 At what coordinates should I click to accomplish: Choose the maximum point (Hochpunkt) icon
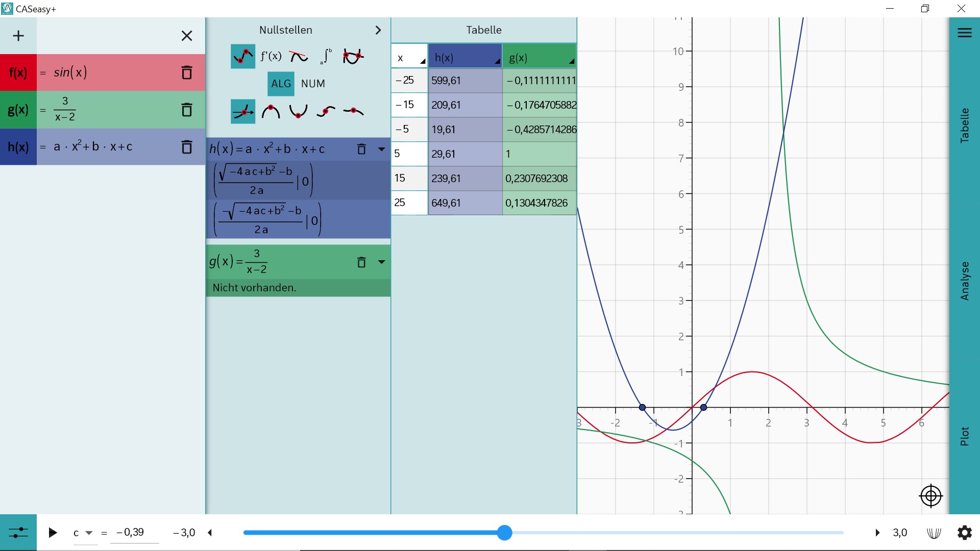(271, 111)
